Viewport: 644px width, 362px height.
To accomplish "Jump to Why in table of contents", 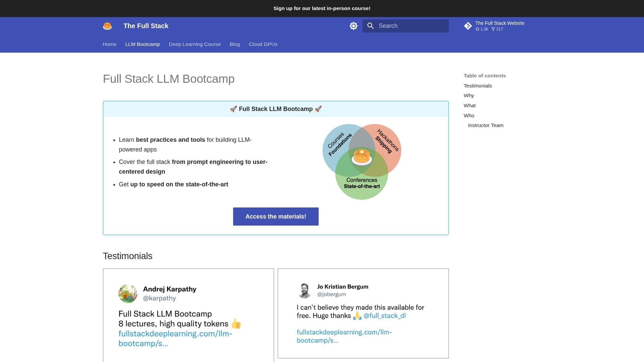I will point(469,96).
